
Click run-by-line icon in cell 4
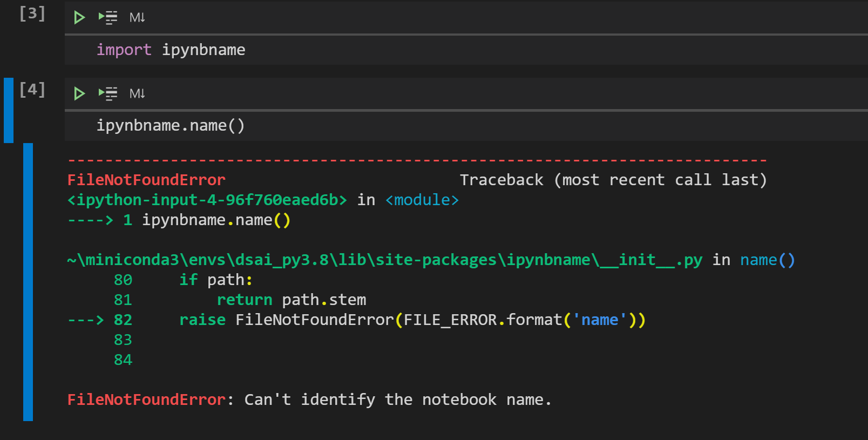click(108, 94)
